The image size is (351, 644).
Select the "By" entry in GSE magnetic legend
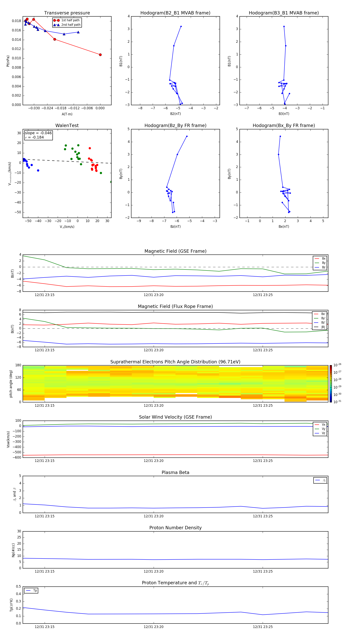[x=320, y=263]
